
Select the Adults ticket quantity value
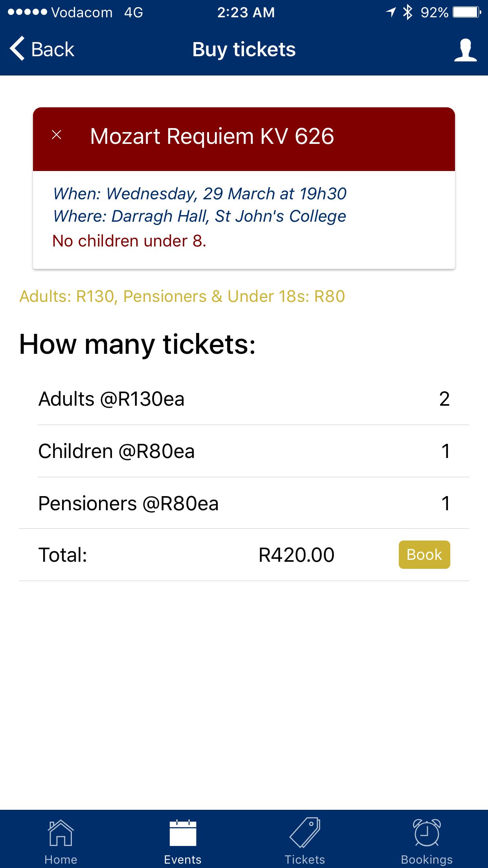(x=444, y=399)
